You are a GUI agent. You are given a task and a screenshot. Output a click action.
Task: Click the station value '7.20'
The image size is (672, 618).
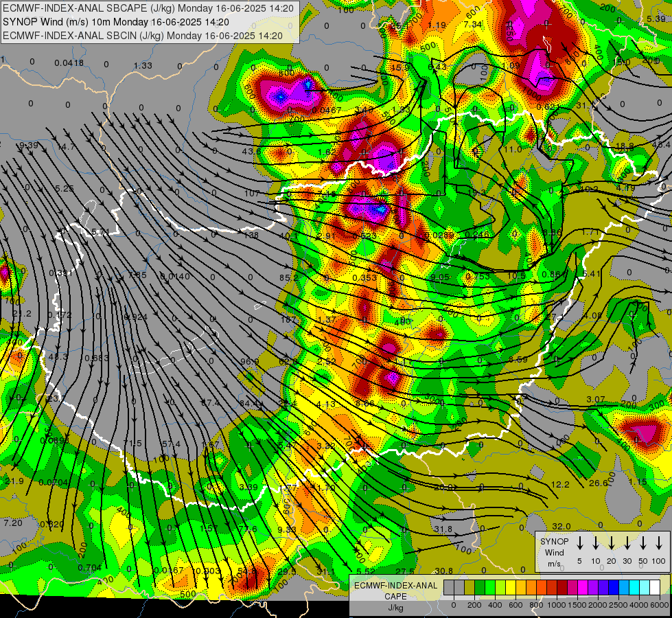tap(13, 523)
